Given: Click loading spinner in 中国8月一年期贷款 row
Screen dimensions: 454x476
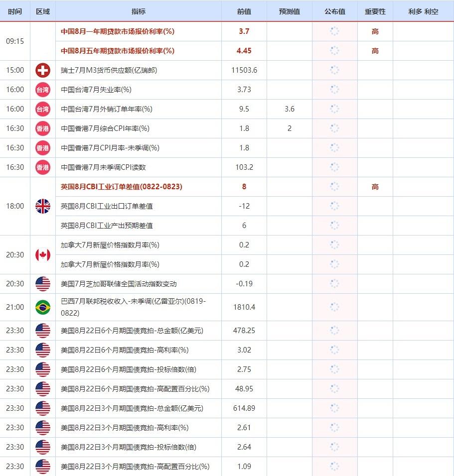Looking at the screenshot, I should (334, 31).
